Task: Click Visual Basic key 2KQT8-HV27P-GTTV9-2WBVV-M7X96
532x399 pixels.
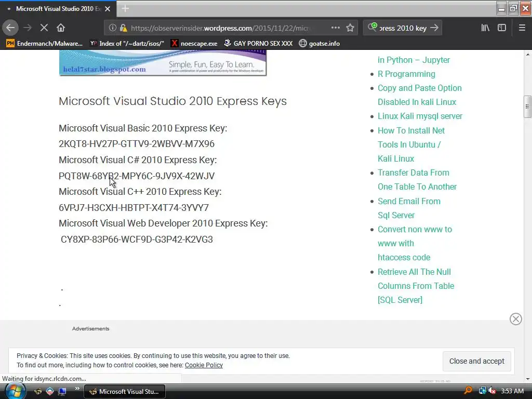Action: 137,144
